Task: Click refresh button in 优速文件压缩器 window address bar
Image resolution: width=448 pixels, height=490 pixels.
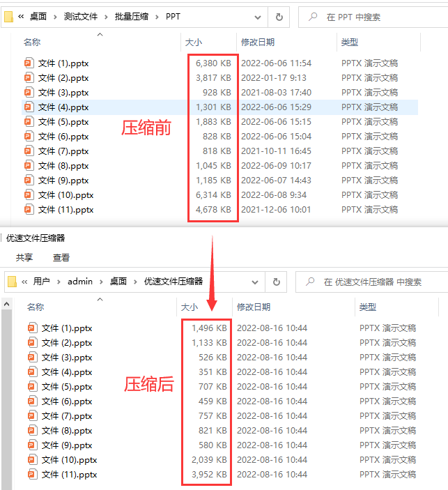Action: click(x=276, y=282)
